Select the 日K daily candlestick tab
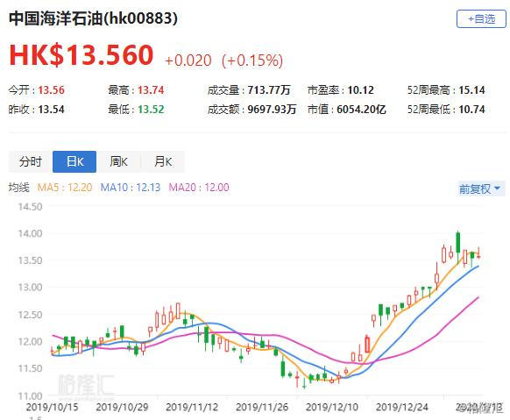Screen dimensions: 510x420 (x=74, y=161)
